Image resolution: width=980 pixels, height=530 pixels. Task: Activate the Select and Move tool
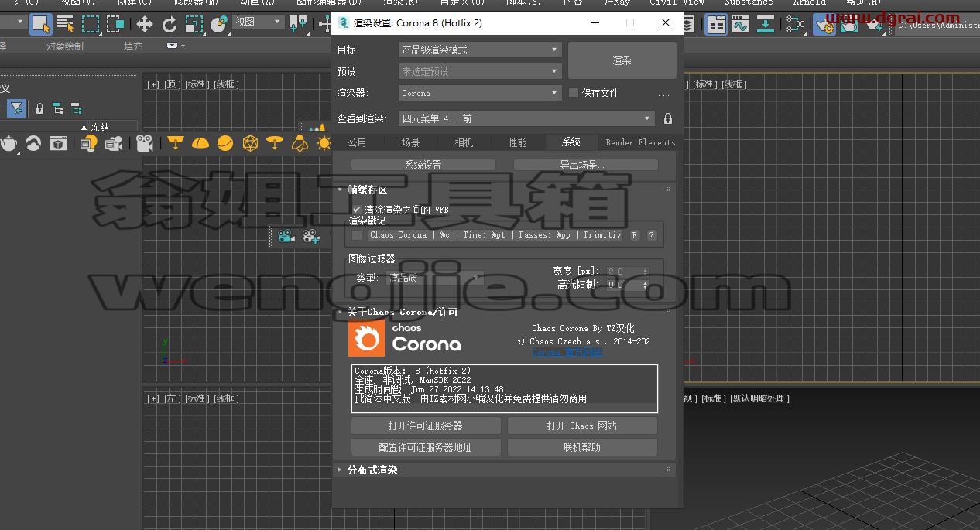[x=145, y=24]
